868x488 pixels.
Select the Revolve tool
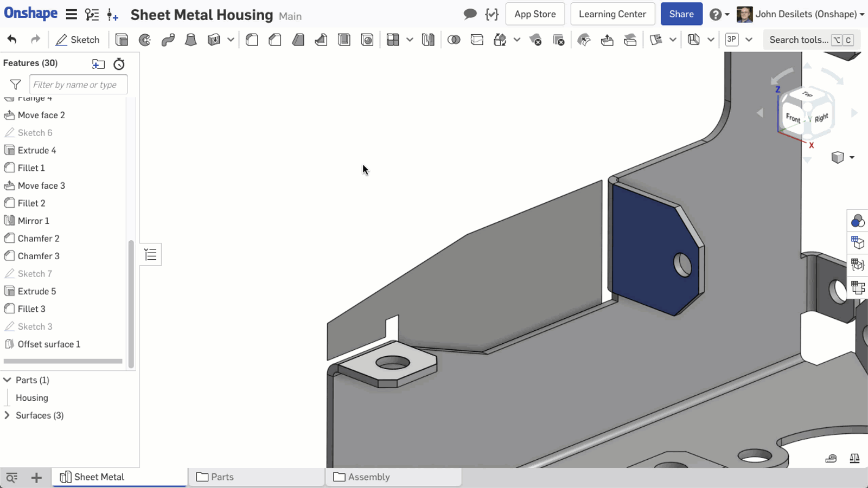point(145,40)
